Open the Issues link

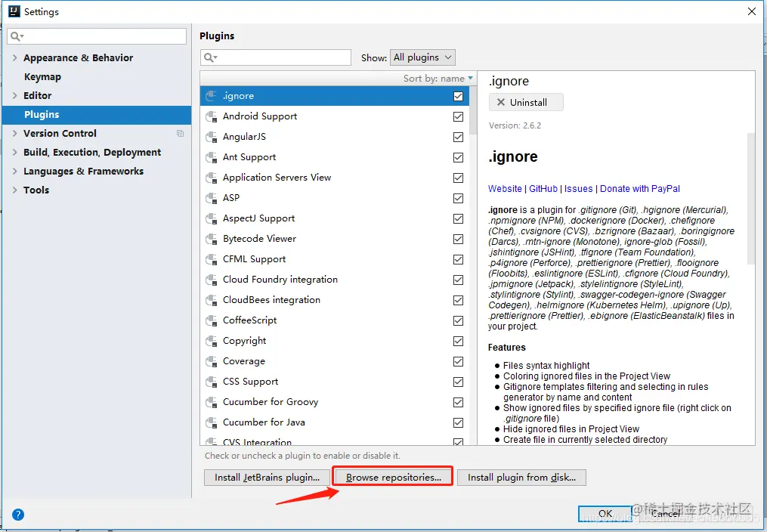578,189
